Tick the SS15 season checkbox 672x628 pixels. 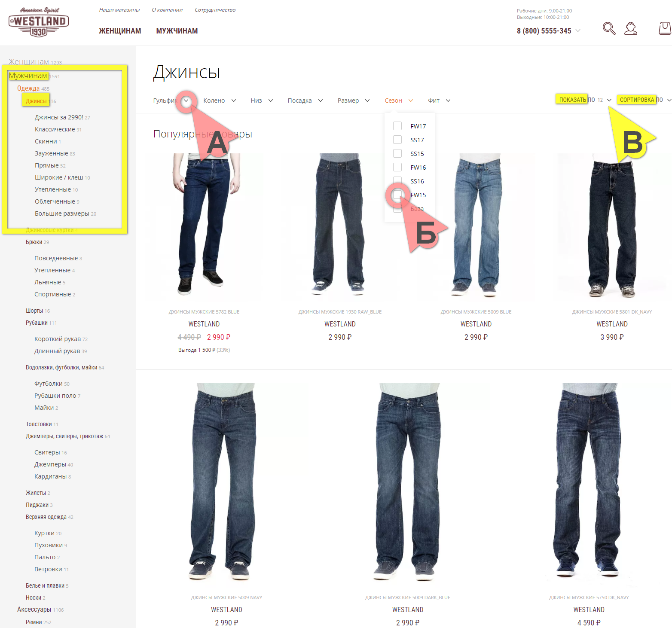(x=397, y=153)
